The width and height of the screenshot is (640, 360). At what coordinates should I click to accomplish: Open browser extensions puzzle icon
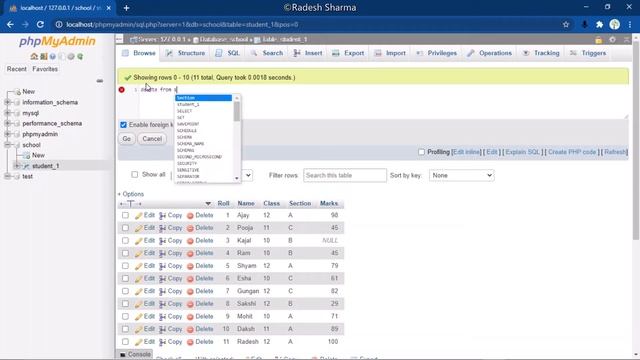pos(599,24)
